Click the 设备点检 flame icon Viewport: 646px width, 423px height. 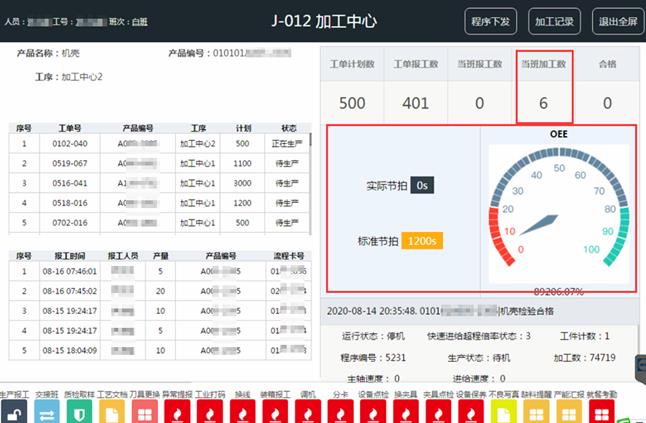tap(373, 412)
